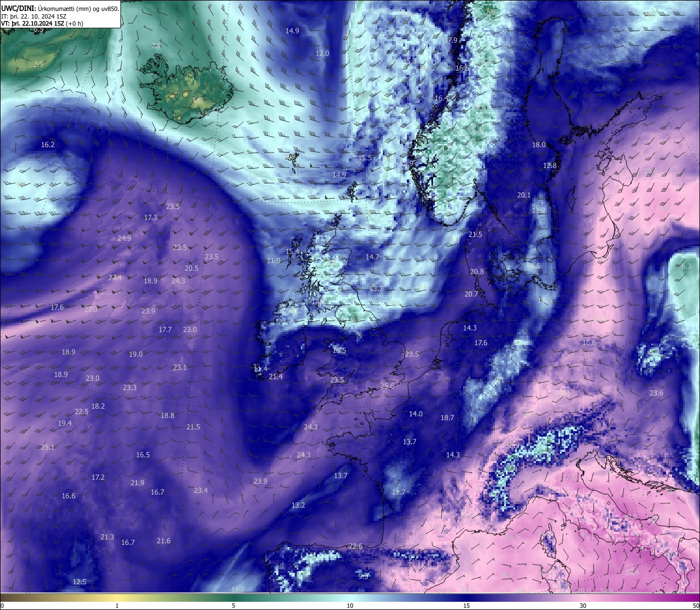Click the map value "12.8"
The height and width of the screenshot is (610, 700).
tap(550, 165)
